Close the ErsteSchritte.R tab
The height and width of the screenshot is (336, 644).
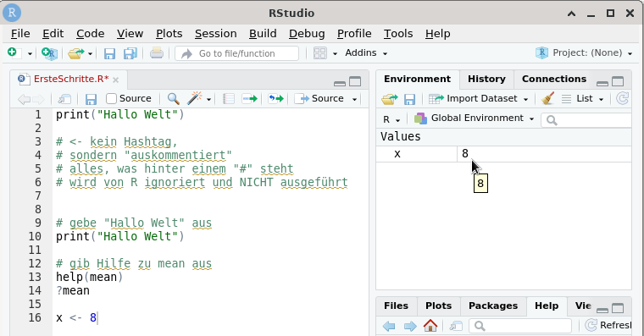point(116,80)
